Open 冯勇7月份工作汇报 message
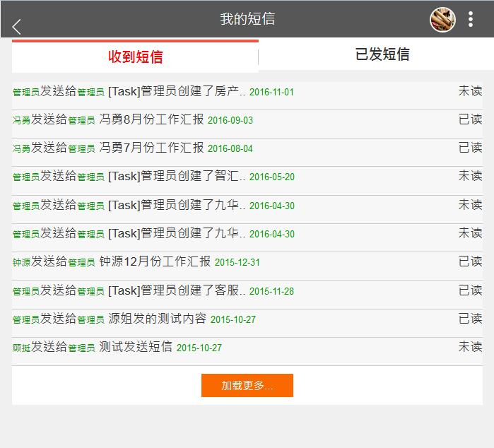The width and height of the screenshot is (494, 448). click(x=151, y=148)
